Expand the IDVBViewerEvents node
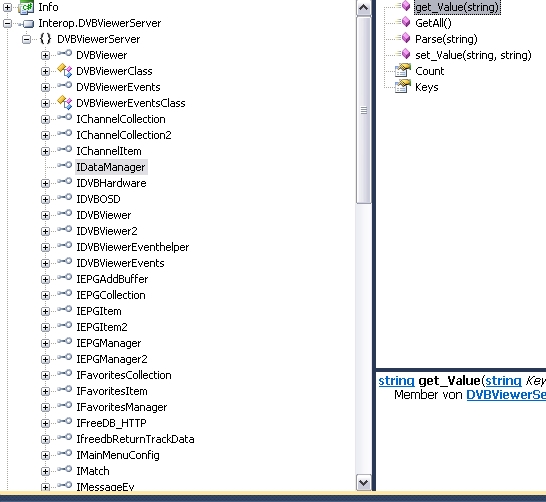 click(45, 264)
